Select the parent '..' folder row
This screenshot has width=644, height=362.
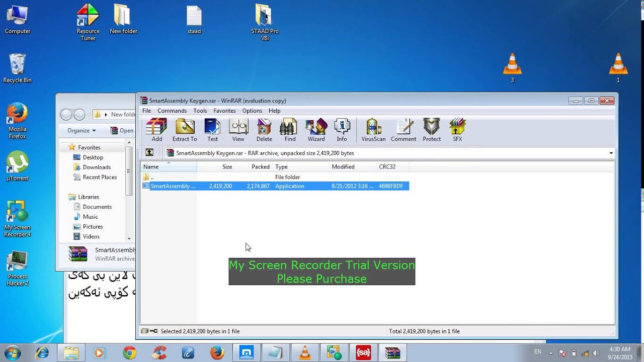pos(275,177)
